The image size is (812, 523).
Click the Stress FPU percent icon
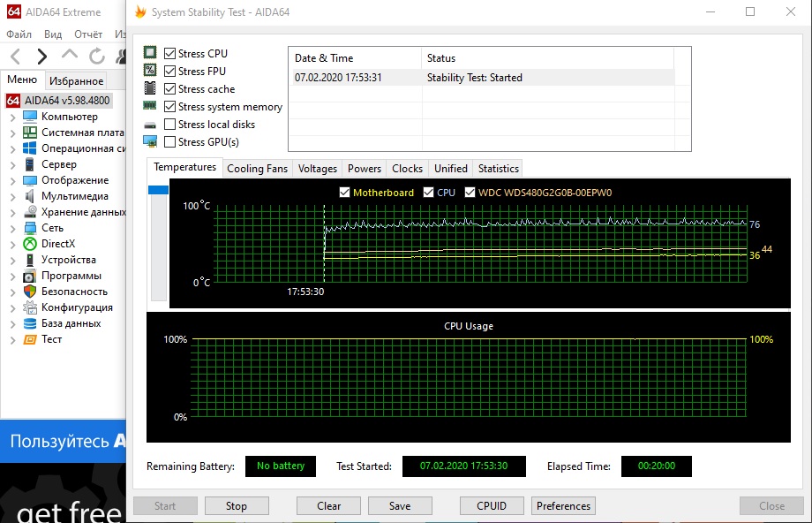click(x=150, y=70)
